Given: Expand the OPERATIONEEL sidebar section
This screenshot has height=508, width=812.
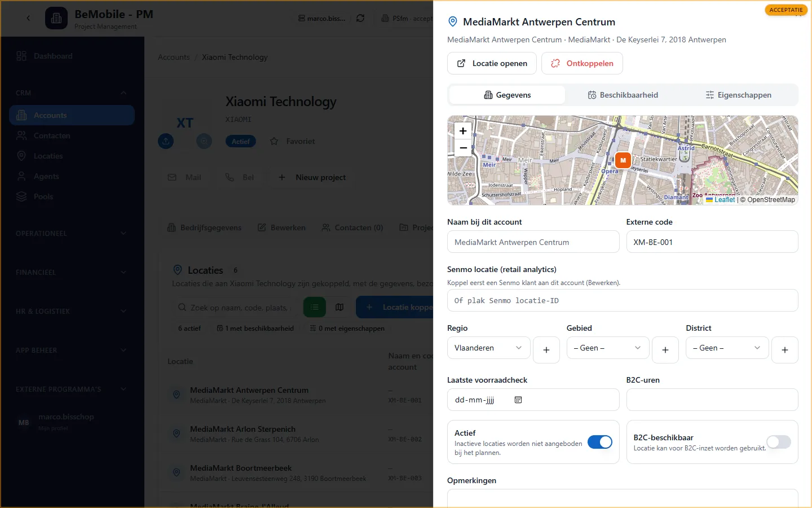Looking at the screenshot, I should click(x=72, y=233).
